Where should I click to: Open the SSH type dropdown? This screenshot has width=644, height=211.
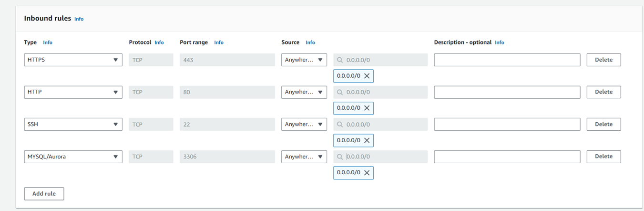73,125
